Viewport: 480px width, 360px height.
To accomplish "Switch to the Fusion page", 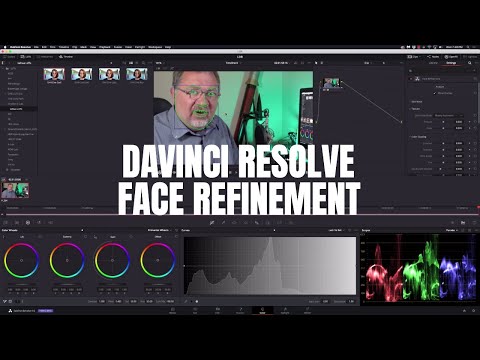I will coord(240,311).
